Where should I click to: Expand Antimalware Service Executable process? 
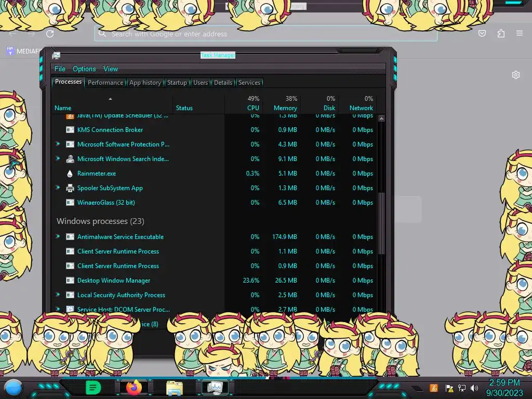point(58,236)
